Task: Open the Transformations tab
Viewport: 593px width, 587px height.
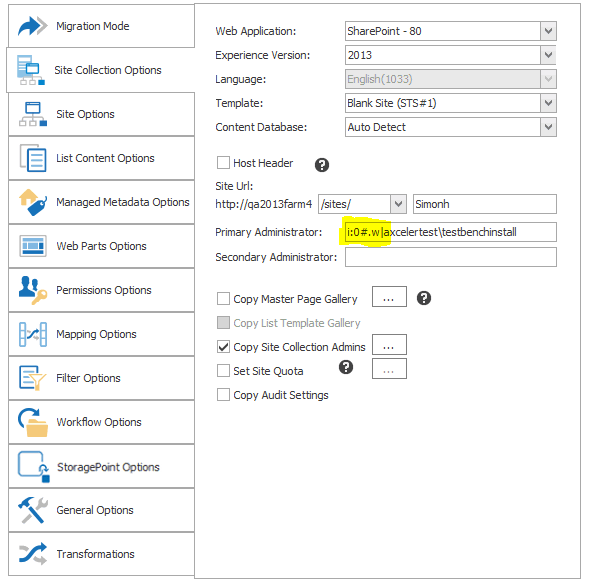Action: [101, 554]
